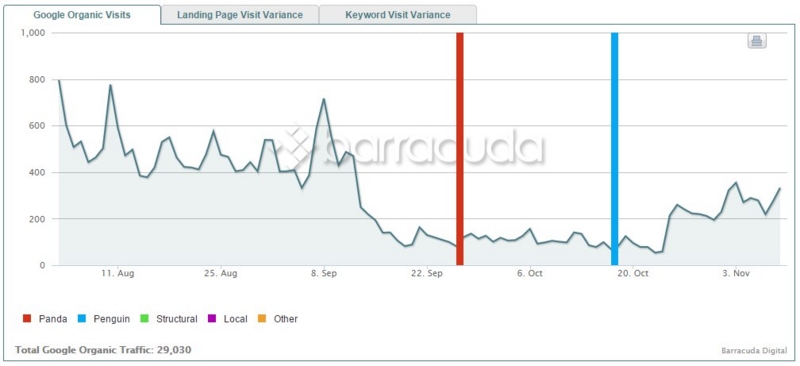Click the print chart icon

(757, 41)
